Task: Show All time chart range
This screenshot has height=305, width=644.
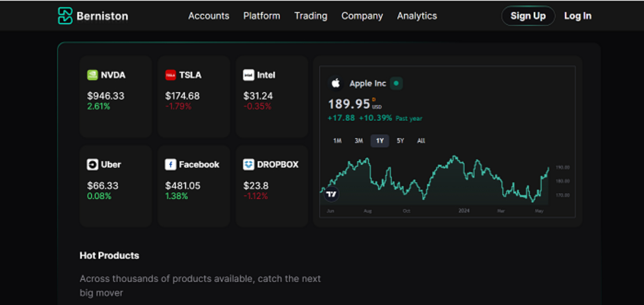Action: pos(421,141)
